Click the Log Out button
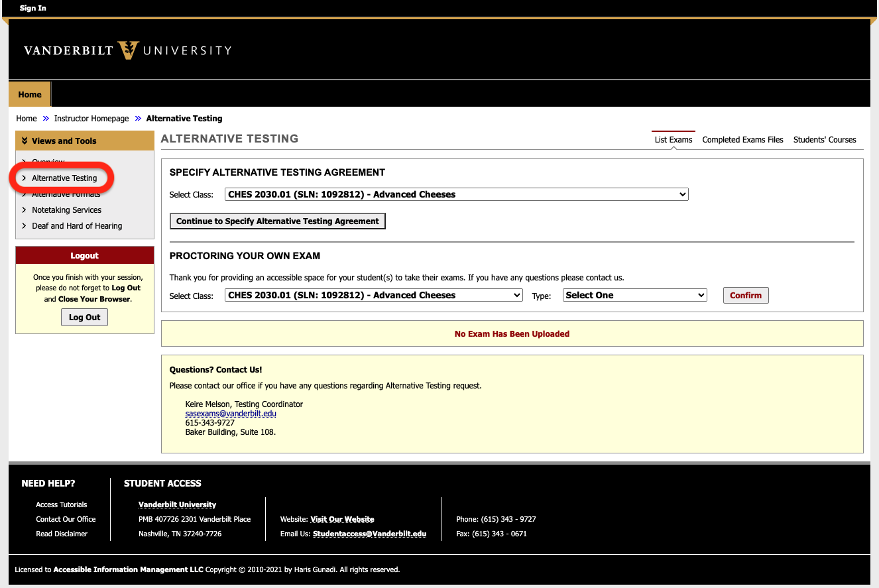Viewport: 879px width, 588px height. pyautogui.click(x=84, y=317)
